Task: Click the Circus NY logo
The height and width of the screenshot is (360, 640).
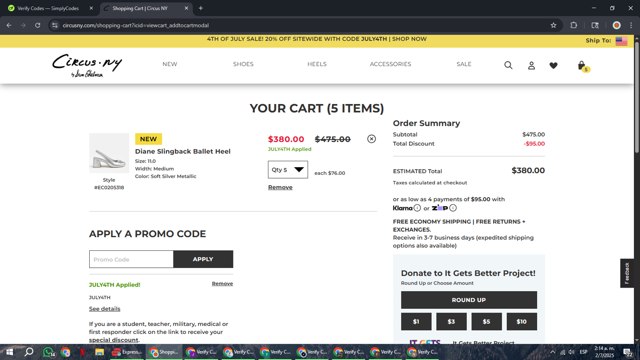Action: 87,65
